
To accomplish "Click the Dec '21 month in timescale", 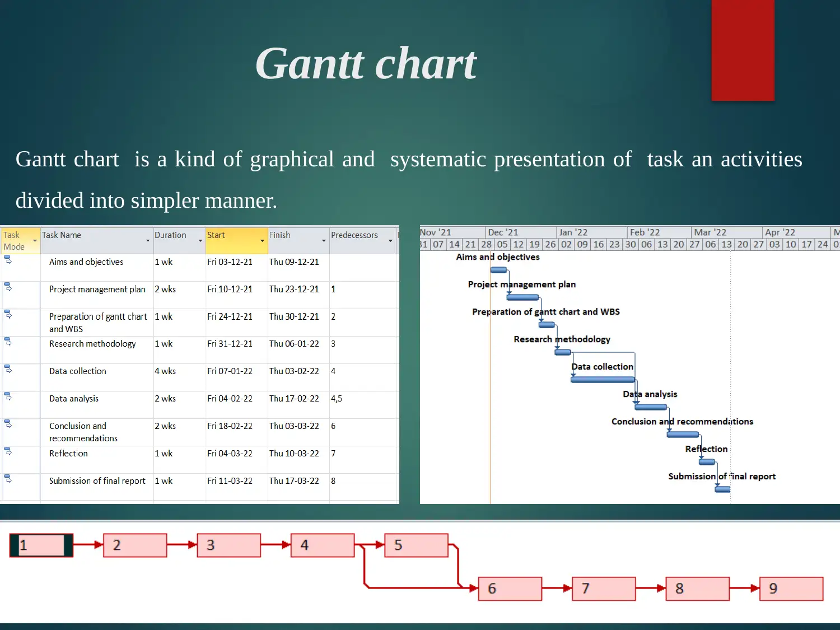I will pos(521,232).
